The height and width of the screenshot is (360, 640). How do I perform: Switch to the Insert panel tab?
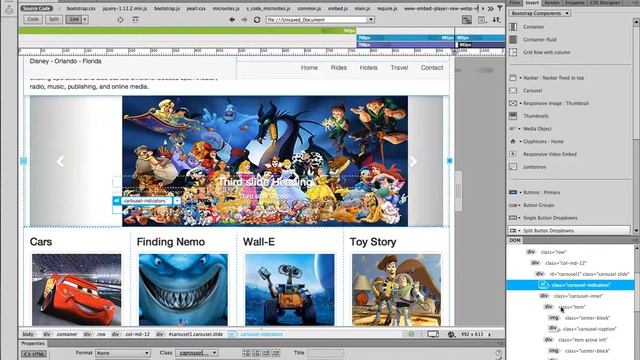(x=532, y=2)
